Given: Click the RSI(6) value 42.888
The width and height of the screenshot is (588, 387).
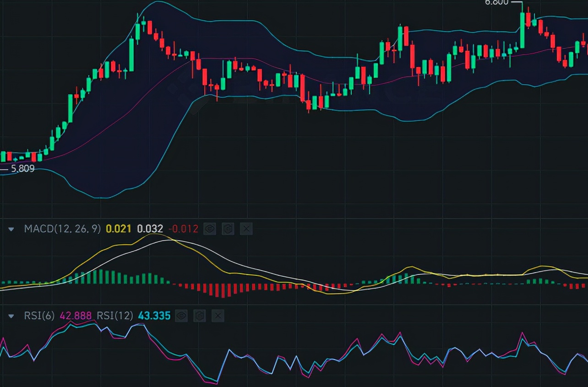Looking at the screenshot, I should pyautogui.click(x=76, y=316).
